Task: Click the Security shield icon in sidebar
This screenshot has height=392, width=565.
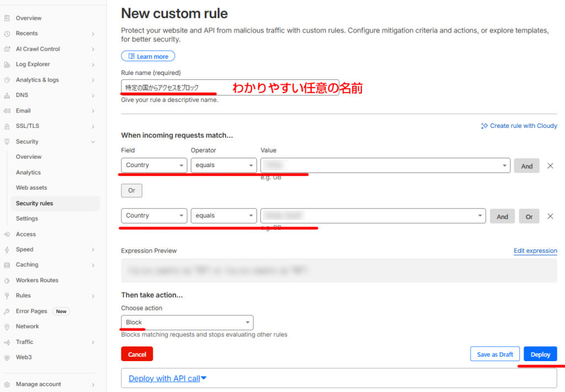Action: pyautogui.click(x=7, y=142)
